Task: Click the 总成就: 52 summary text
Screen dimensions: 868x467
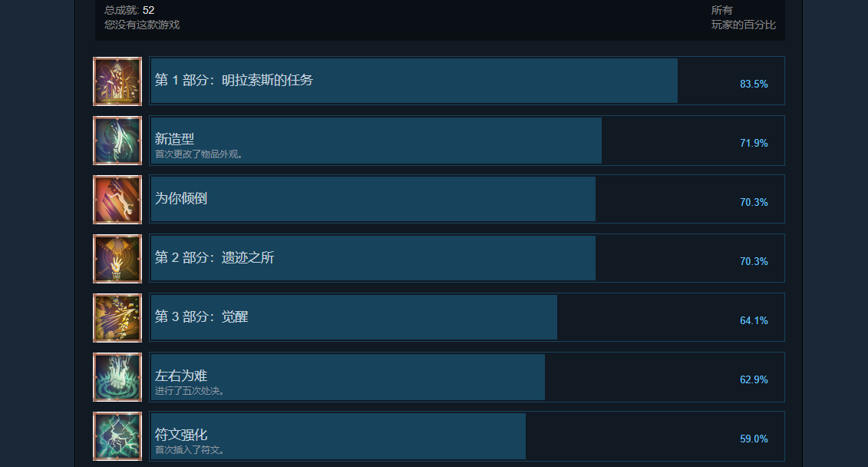Action: pyautogui.click(x=130, y=10)
